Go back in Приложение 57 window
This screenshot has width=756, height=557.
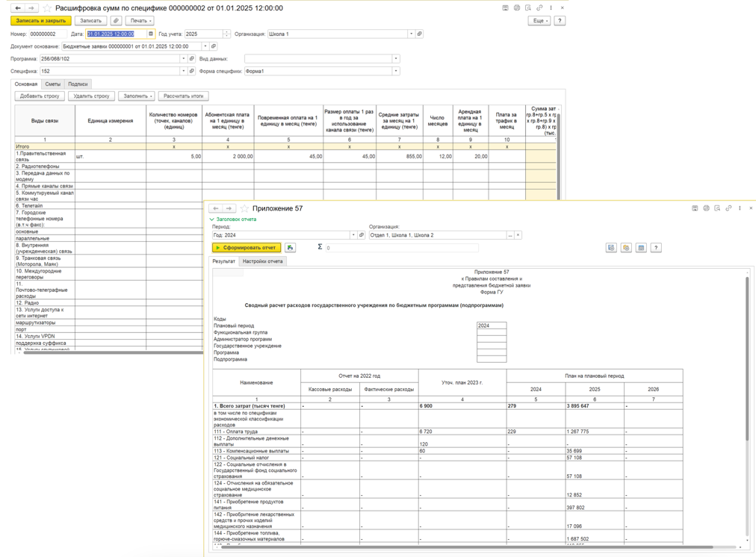pyautogui.click(x=215, y=208)
